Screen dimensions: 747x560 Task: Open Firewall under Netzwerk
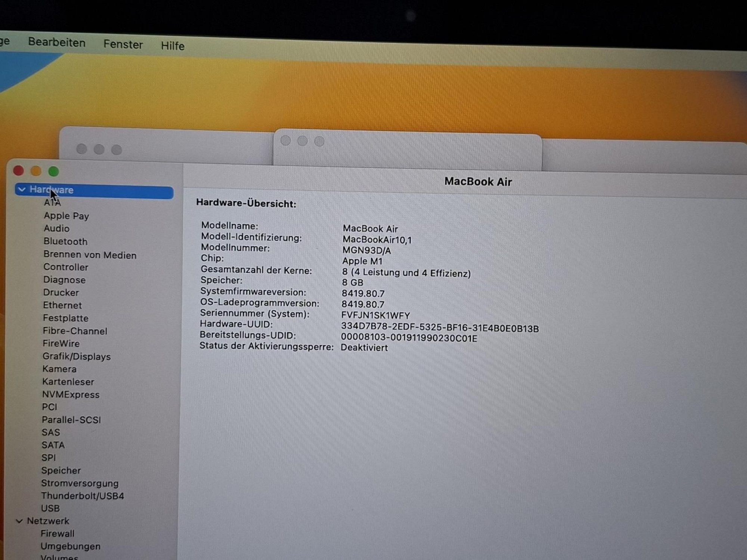[58, 533]
